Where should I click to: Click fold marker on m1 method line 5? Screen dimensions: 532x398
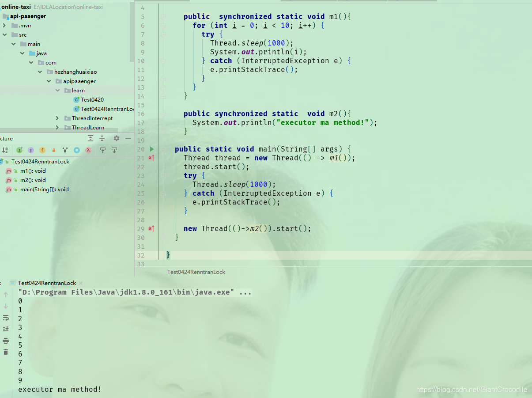(x=163, y=17)
